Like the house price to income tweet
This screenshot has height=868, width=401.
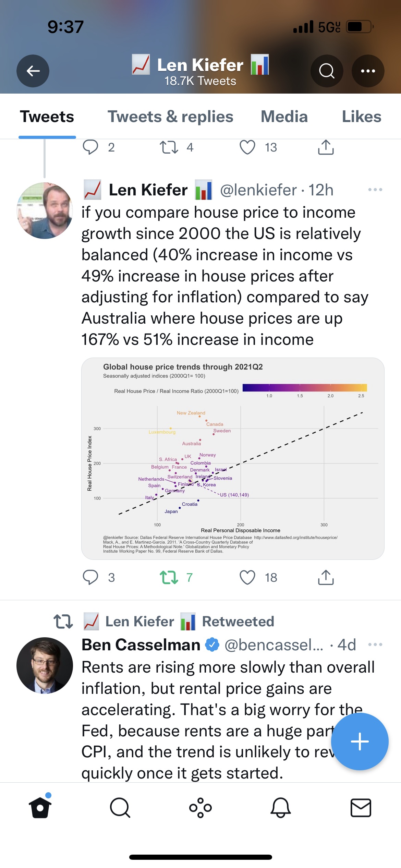pyautogui.click(x=247, y=577)
